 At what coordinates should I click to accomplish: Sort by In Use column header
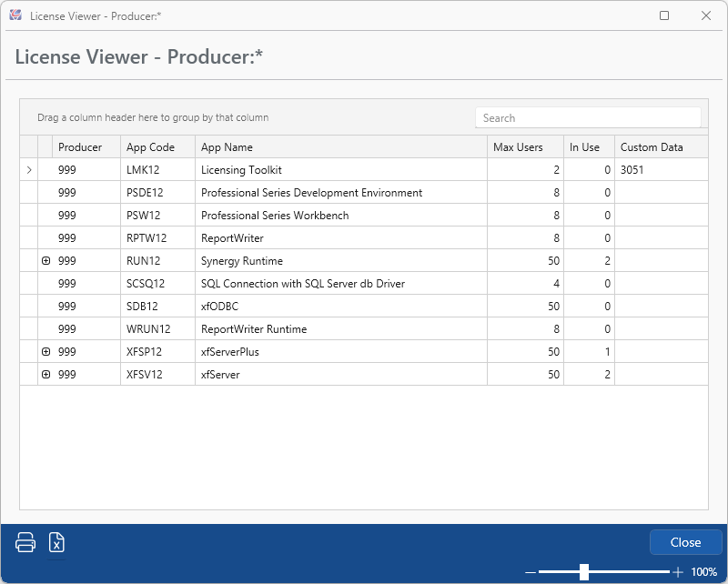pyautogui.click(x=589, y=147)
